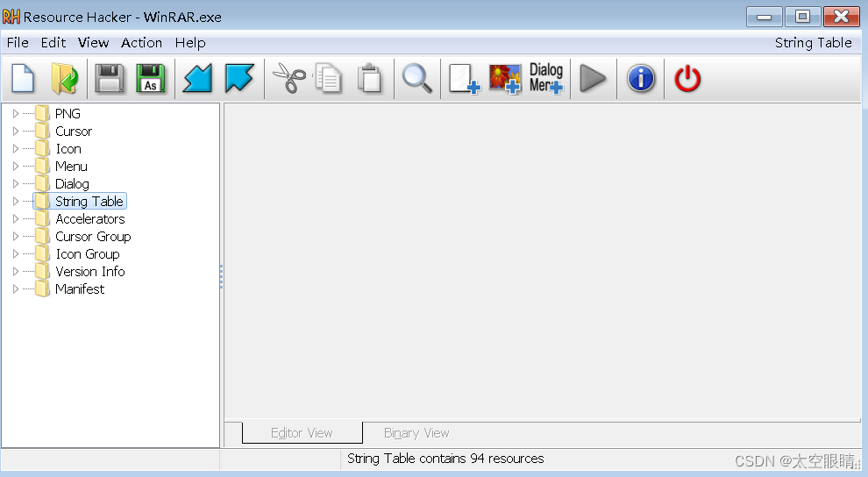Select the Icon folder in the tree
Viewport: 868px width, 477px height.
click(x=58, y=149)
